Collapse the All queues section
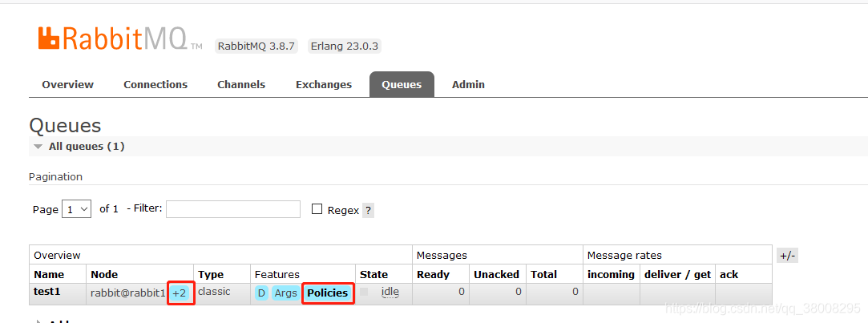868x323 pixels. pos(38,147)
